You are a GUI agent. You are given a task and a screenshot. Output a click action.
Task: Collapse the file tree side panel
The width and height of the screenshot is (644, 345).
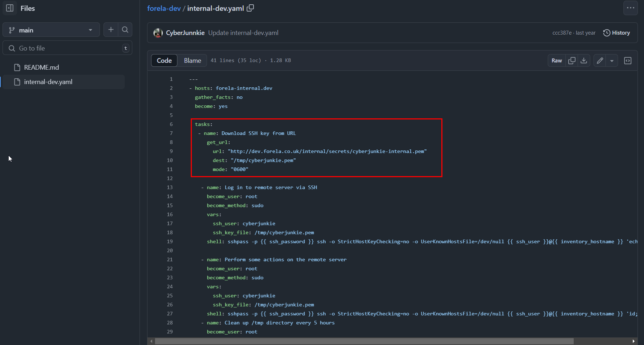[10, 8]
